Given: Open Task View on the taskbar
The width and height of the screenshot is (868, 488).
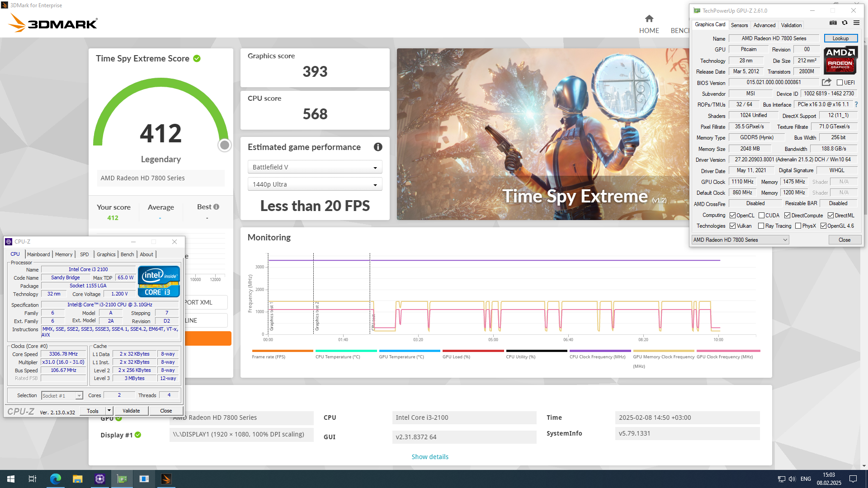Looking at the screenshot, I should [33, 479].
